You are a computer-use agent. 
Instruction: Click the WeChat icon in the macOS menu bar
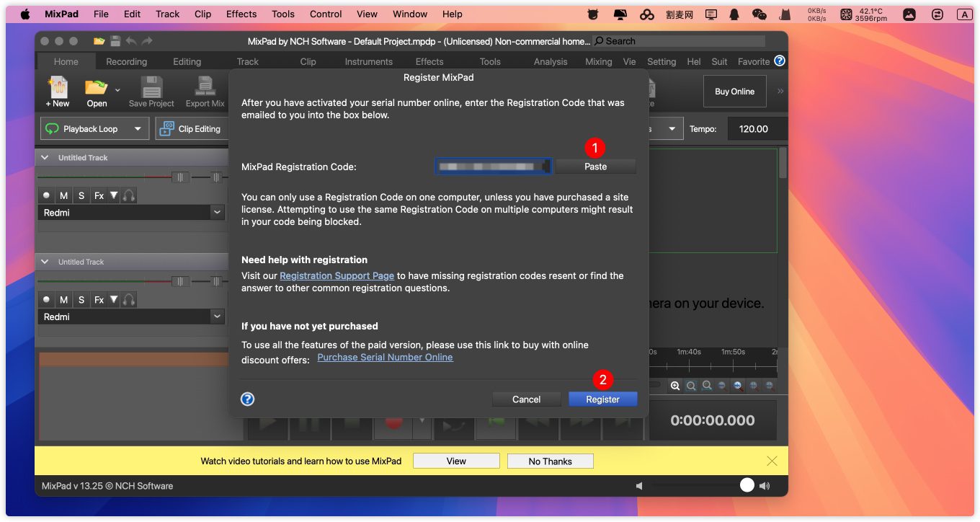[x=759, y=14]
